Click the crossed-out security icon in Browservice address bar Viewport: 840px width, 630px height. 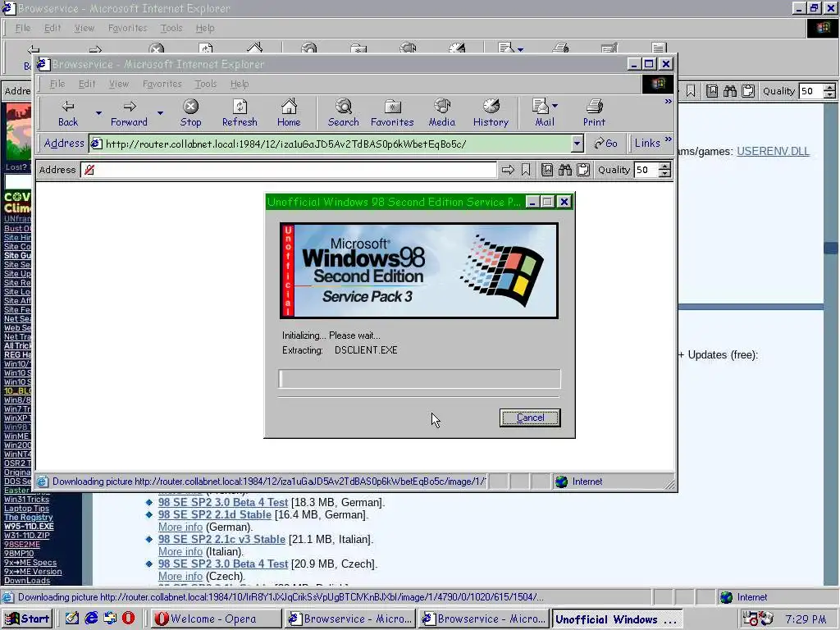89,170
